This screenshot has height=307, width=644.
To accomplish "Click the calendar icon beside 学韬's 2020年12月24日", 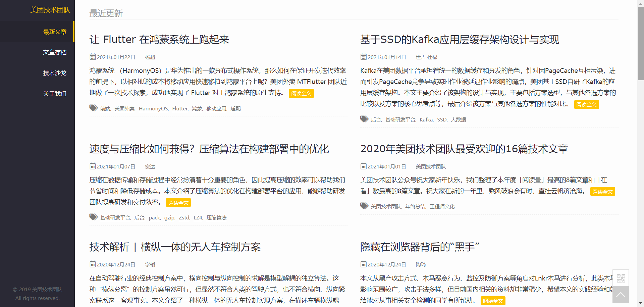I will (93, 264).
